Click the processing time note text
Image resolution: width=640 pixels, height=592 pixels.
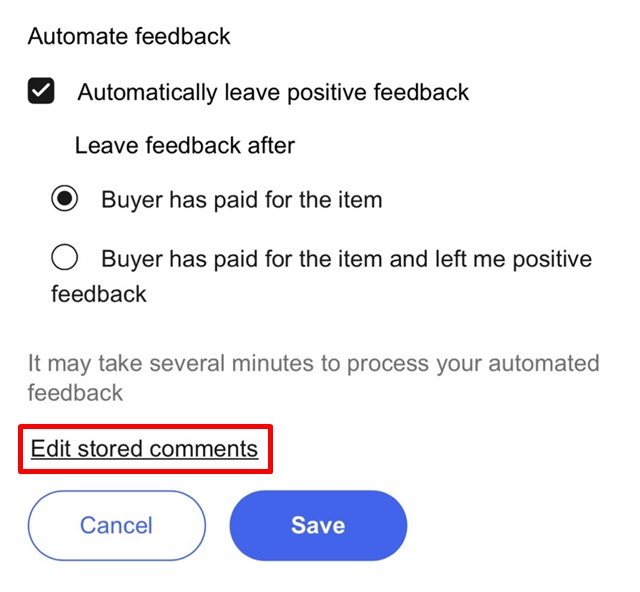(313, 376)
